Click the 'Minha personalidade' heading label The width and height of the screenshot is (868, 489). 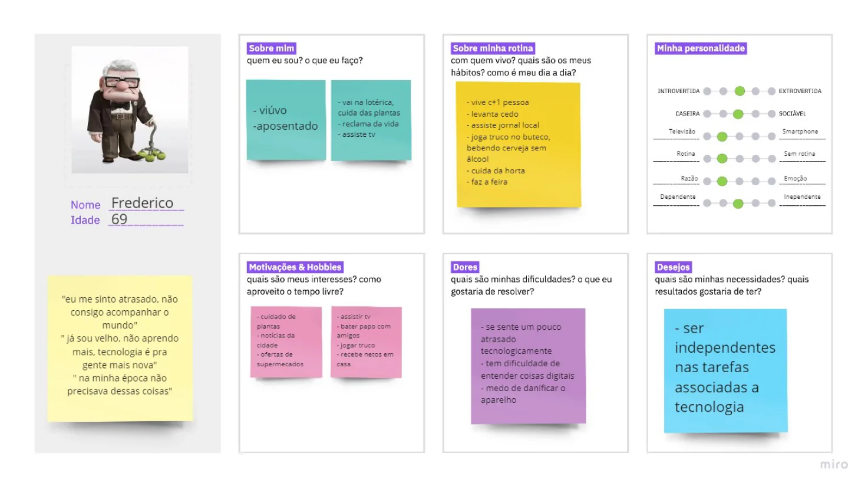[701, 48]
